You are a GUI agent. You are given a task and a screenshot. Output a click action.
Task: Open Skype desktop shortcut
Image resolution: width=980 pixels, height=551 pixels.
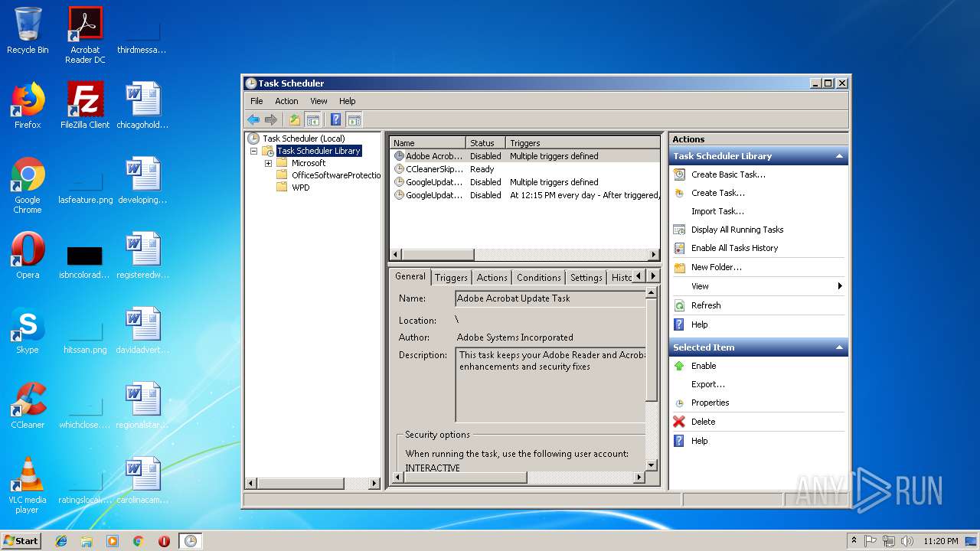coord(28,330)
